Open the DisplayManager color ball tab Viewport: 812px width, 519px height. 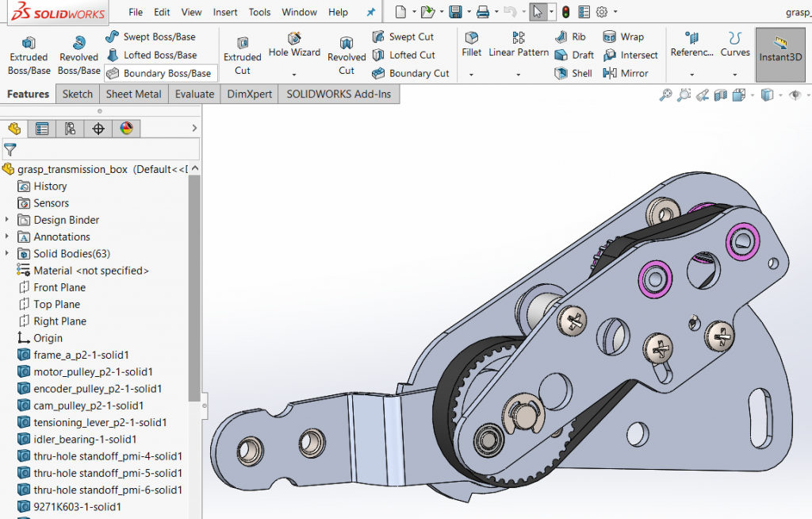tap(126, 129)
